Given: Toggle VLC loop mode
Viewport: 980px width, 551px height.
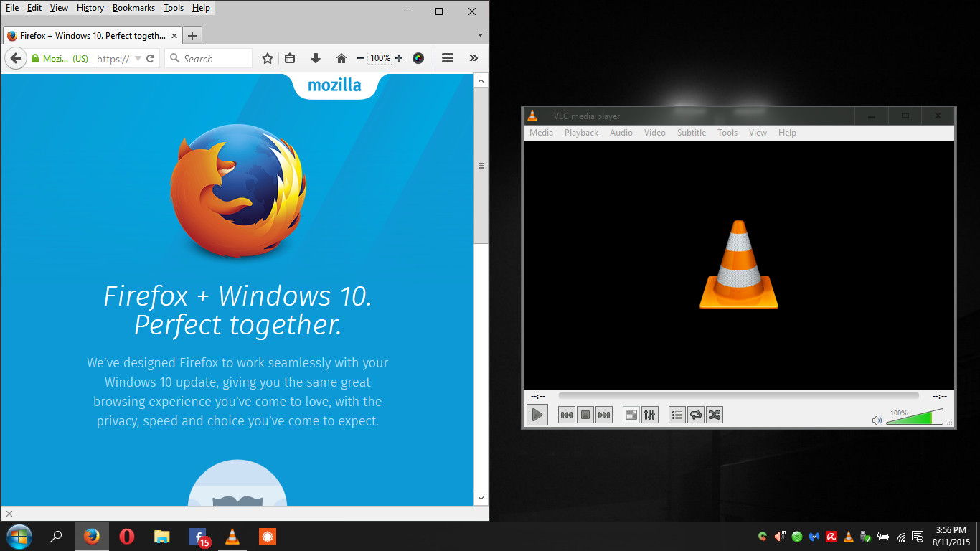Looking at the screenshot, I should click(696, 415).
